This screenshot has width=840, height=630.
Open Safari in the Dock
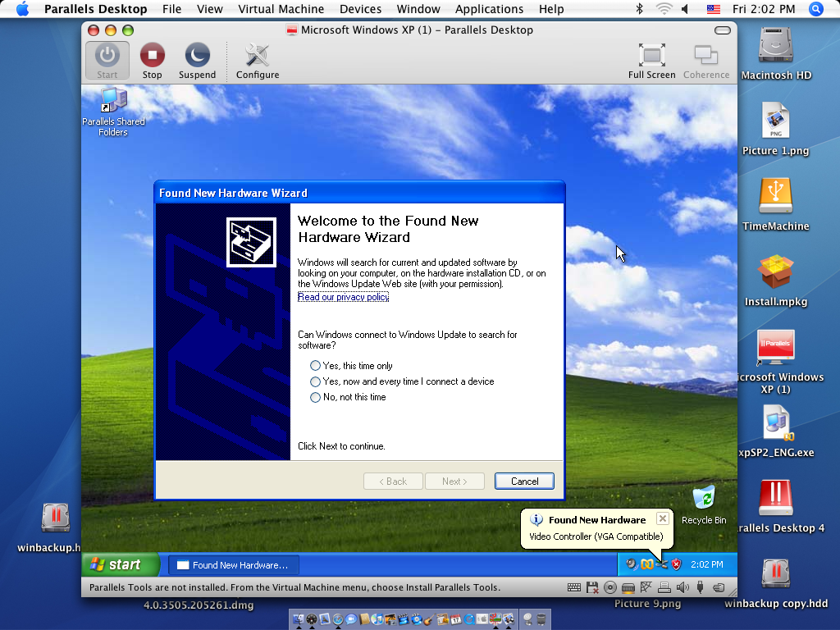pos(338,619)
